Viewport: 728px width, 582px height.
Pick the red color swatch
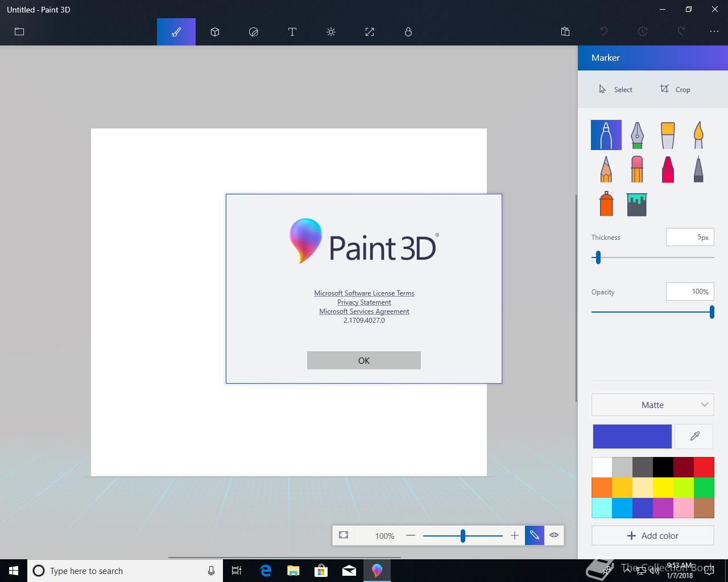704,467
